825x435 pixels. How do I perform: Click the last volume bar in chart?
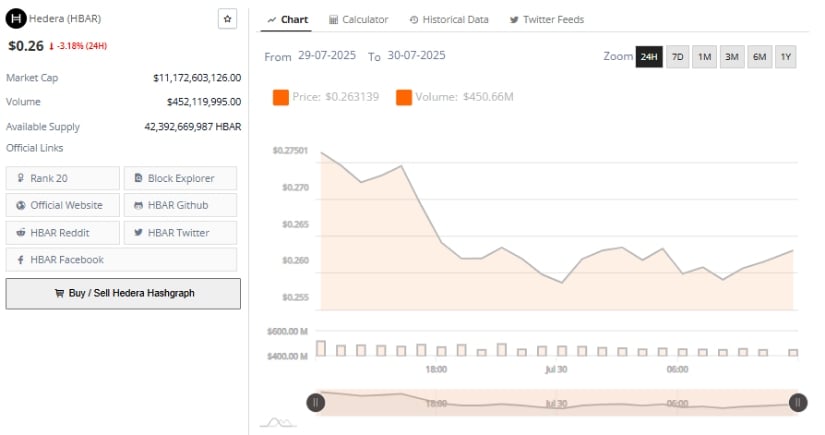click(x=793, y=352)
